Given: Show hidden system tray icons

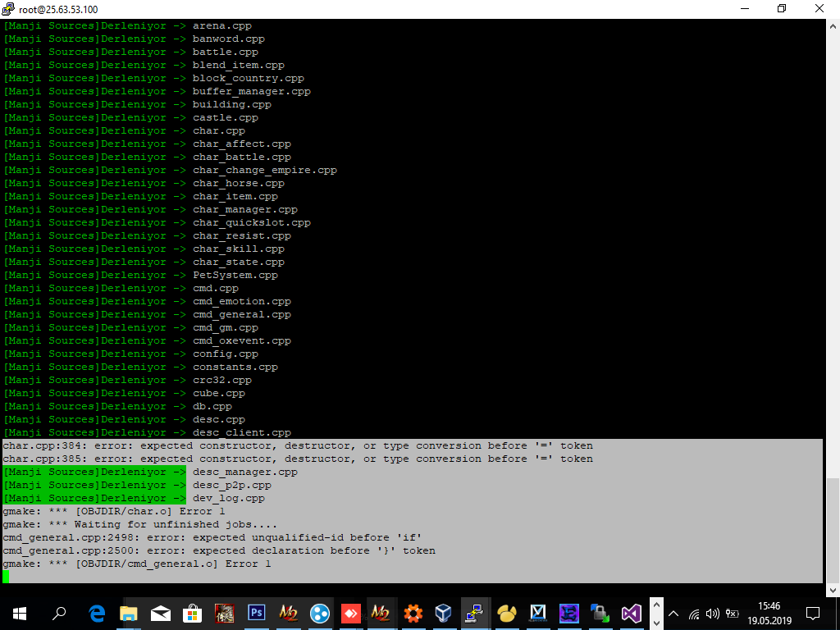Looking at the screenshot, I should click(673, 614).
